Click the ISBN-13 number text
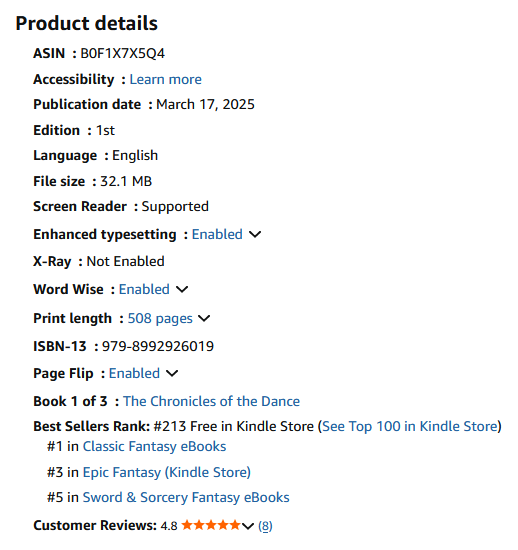Viewport: 518px width, 550px height. point(158,346)
